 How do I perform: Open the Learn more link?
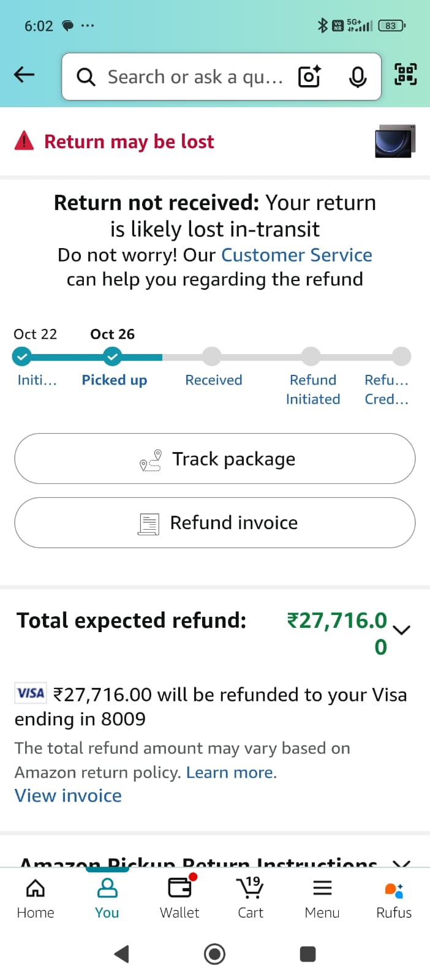point(230,772)
